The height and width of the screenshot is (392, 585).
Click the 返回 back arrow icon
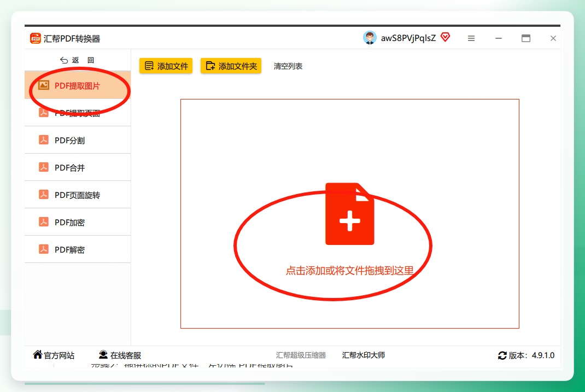(x=64, y=60)
